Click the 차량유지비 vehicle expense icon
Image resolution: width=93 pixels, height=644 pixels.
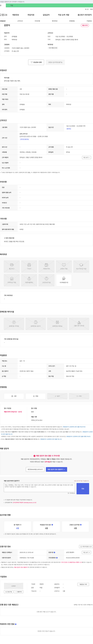tap(46, 267)
